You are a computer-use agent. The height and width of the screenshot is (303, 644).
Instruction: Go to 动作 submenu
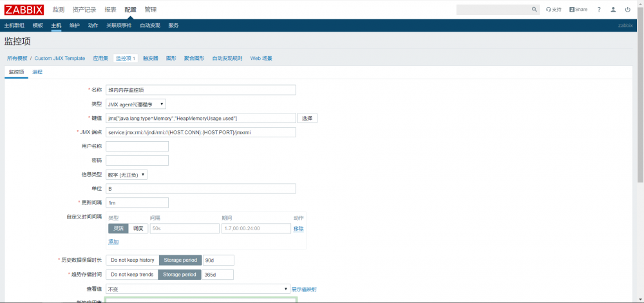click(93, 26)
